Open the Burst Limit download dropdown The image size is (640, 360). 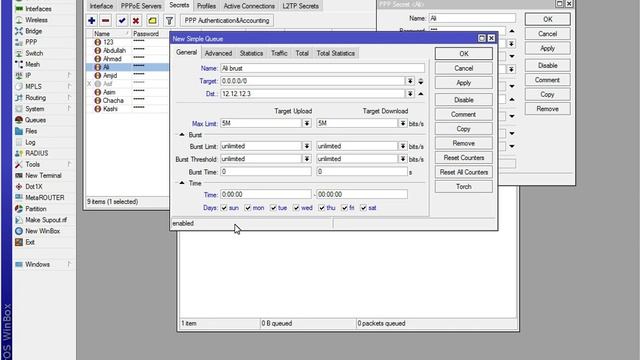(402, 146)
